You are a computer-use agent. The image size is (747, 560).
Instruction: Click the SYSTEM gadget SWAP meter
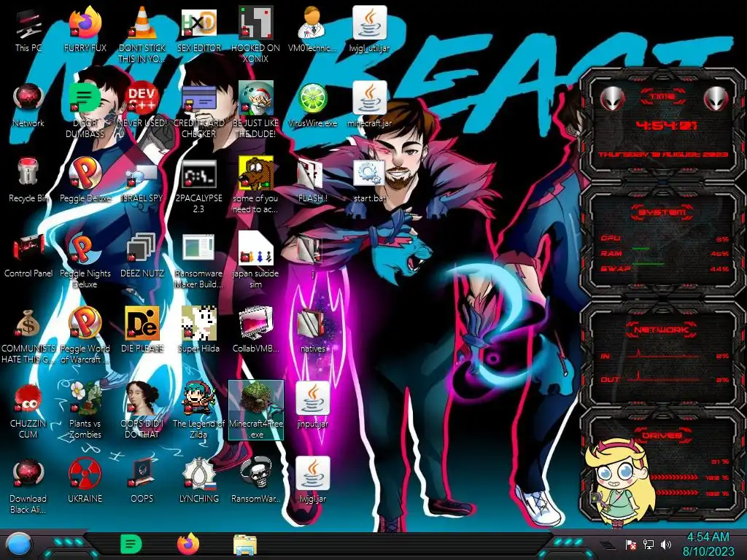click(664, 268)
